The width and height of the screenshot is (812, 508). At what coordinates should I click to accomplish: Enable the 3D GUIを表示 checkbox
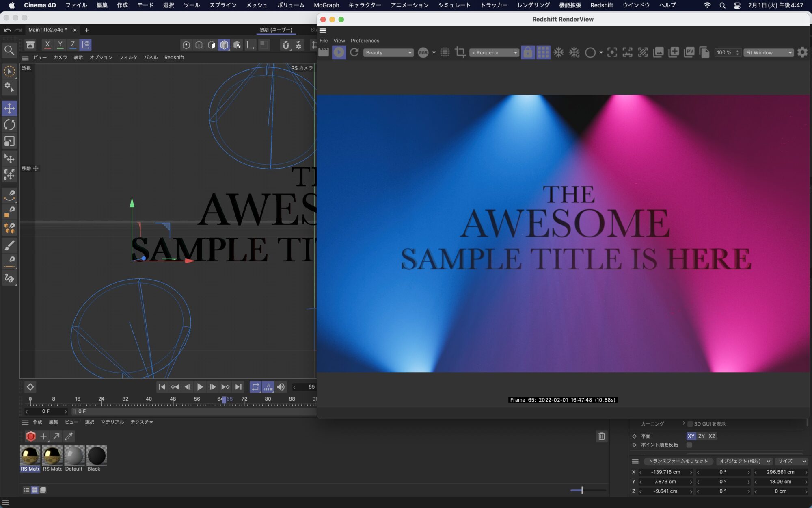[x=690, y=424]
